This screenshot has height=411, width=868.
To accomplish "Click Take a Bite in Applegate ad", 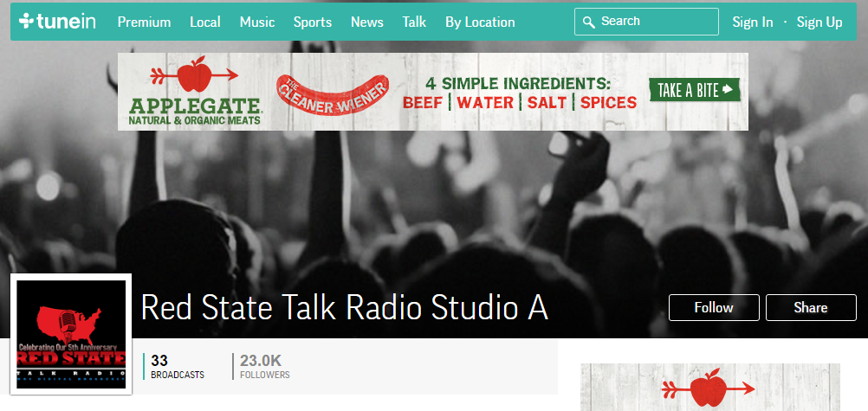I will pos(696,89).
